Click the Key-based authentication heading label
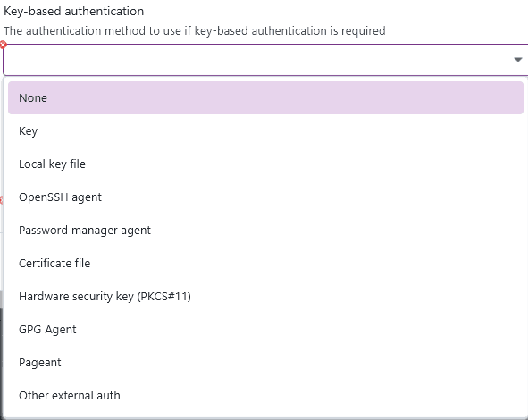Screen dimensions: 528x420 pos(74,11)
